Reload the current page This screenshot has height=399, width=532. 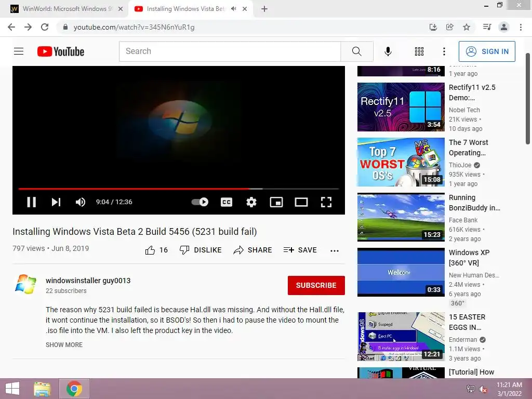45,27
